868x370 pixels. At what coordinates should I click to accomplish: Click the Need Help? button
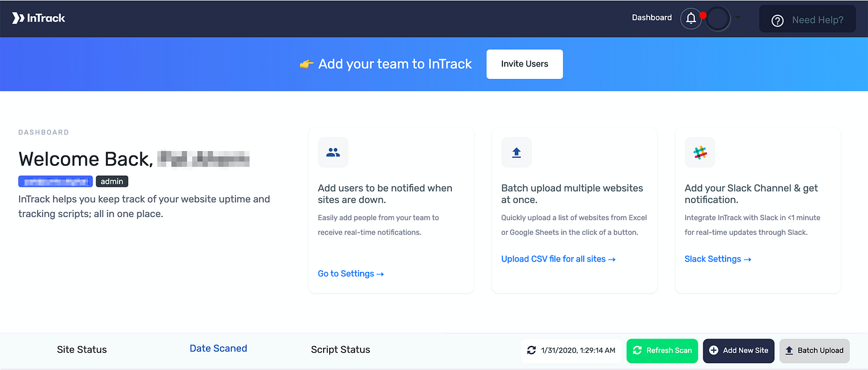pos(807,20)
